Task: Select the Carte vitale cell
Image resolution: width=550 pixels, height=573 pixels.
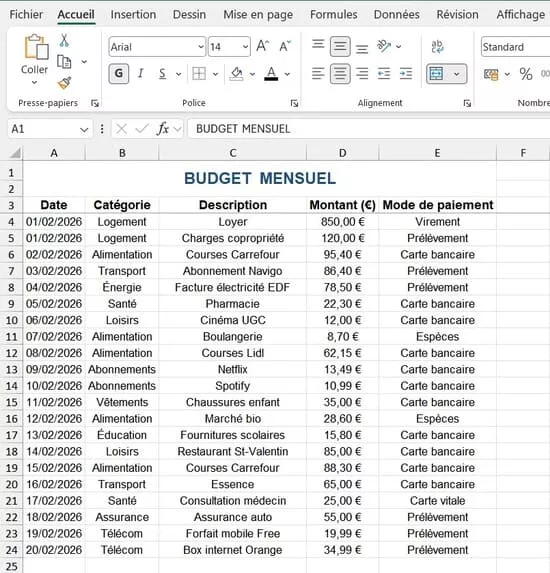Action: point(437,501)
